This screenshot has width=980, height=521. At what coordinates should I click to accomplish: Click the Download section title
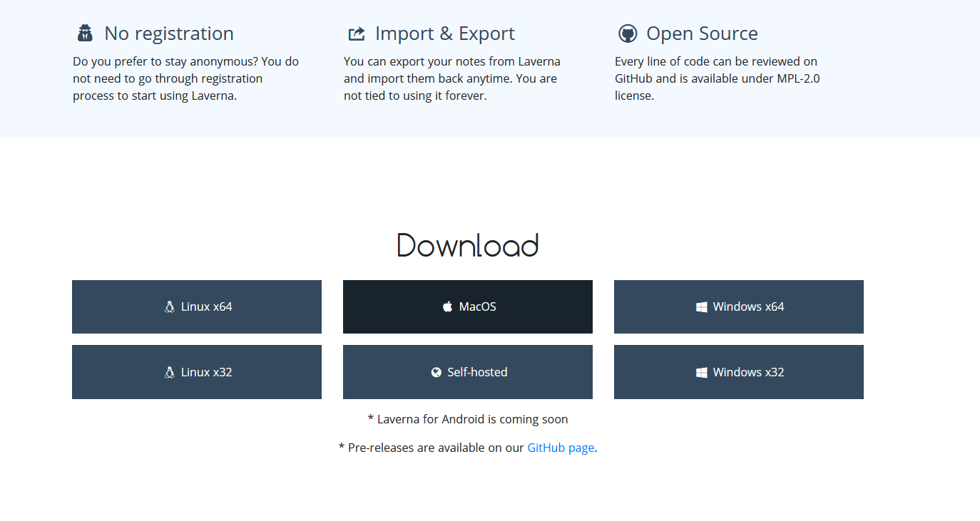(468, 245)
